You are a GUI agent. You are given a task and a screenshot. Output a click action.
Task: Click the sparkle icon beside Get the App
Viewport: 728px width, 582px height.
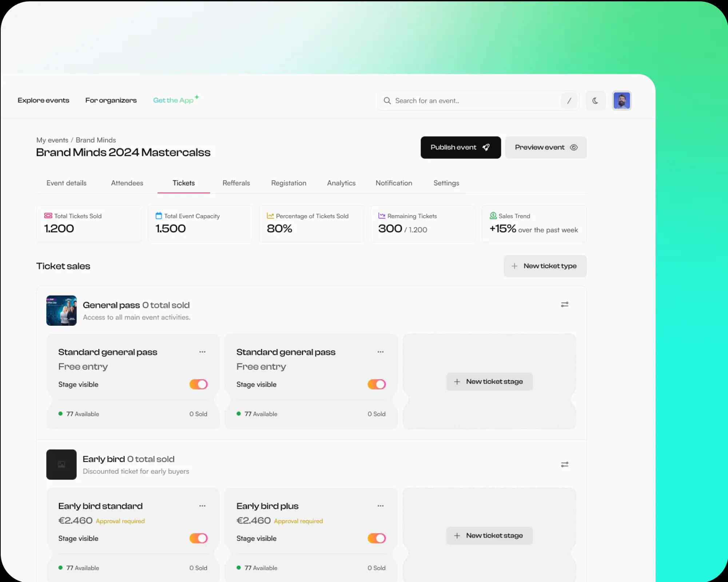click(197, 97)
